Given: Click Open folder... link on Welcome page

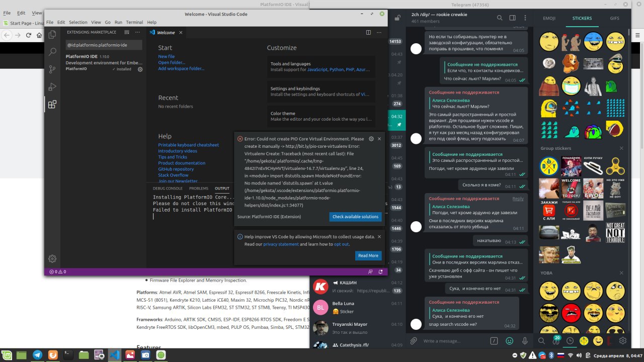Looking at the screenshot, I should (172, 62).
